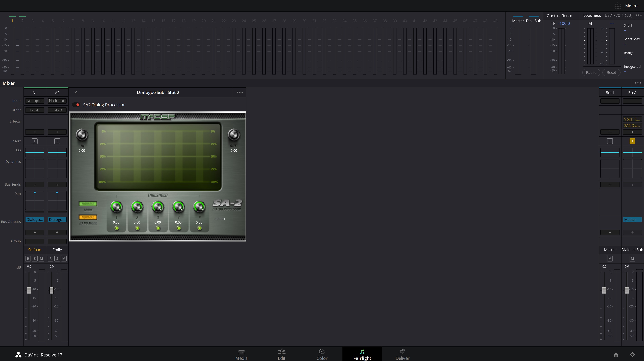The image size is (644, 361).
Task: Open Bus2 Master output selector
Action: (632, 219)
